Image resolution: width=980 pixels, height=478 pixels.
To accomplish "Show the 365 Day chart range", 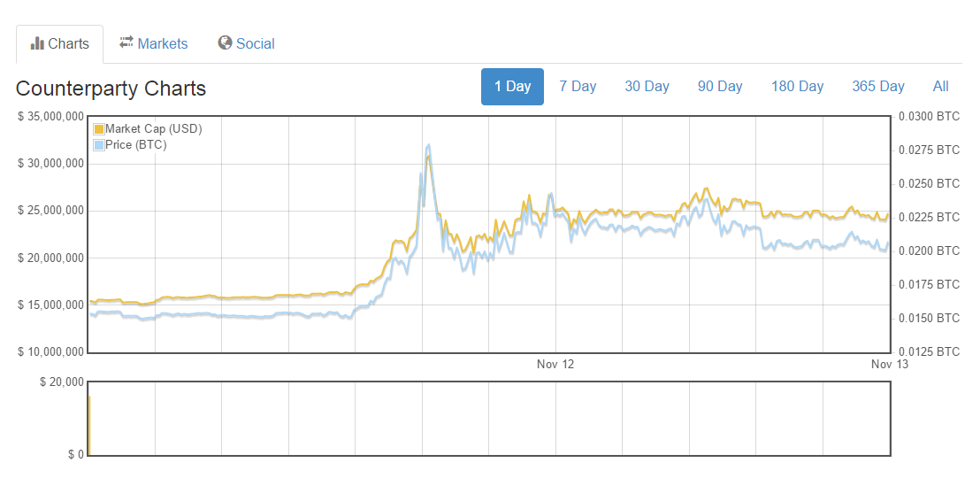I will coord(878,87).
